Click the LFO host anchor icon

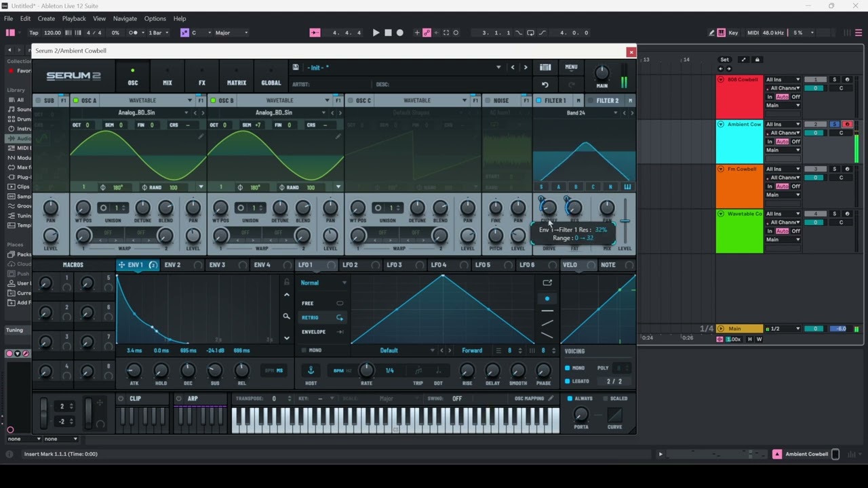[311, 370]
